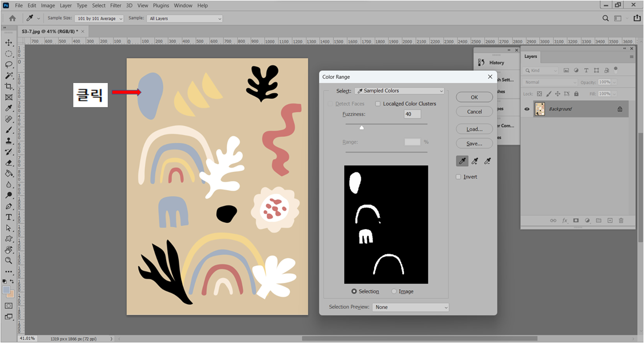Open the Plugins menu

click(x=161, y=5)
